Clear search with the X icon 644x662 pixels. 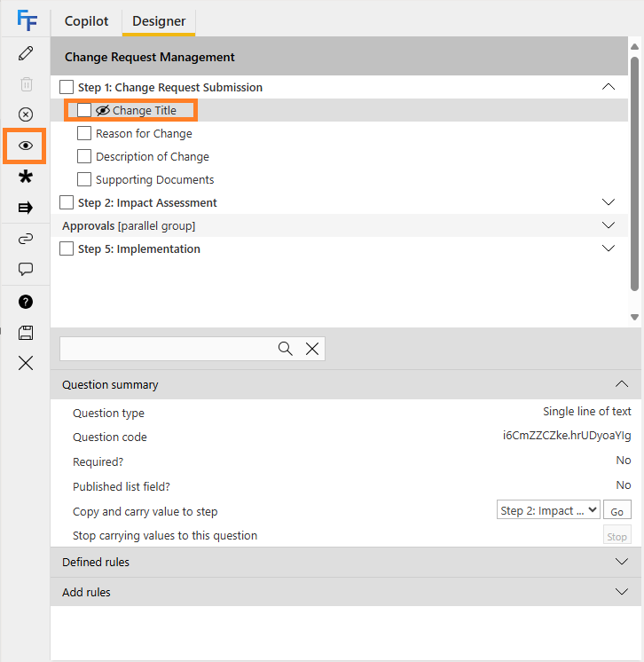point(312,349)
